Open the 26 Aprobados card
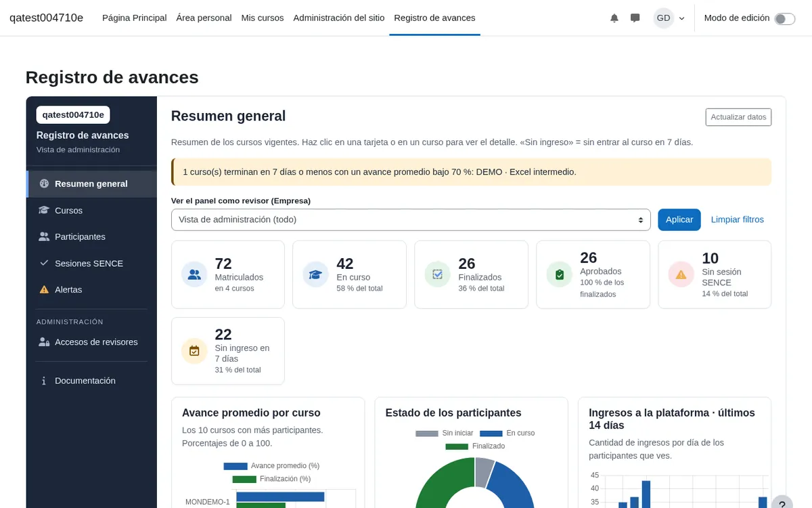The height and width of the screenshot is (508, 812). point(593,274)
